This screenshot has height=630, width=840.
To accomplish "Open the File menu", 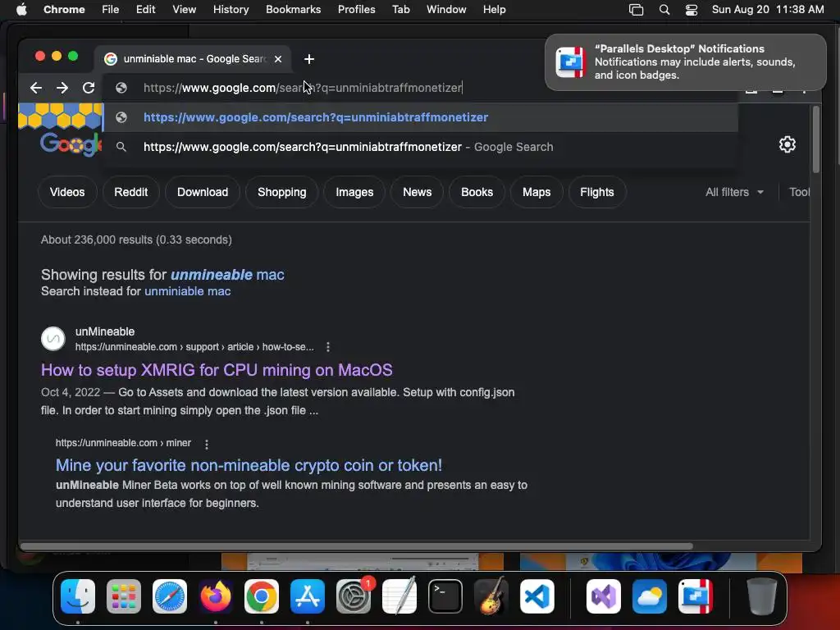I will click(111, 10).
